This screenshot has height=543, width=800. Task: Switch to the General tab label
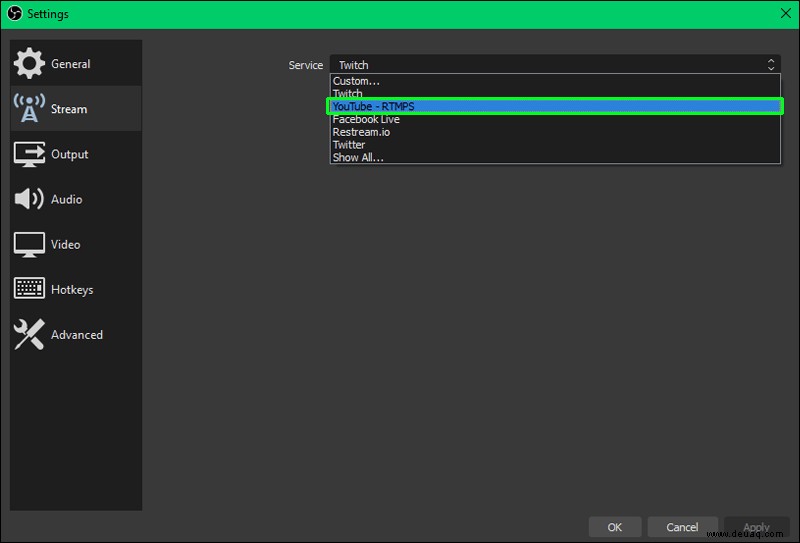(x=70, y=64)
